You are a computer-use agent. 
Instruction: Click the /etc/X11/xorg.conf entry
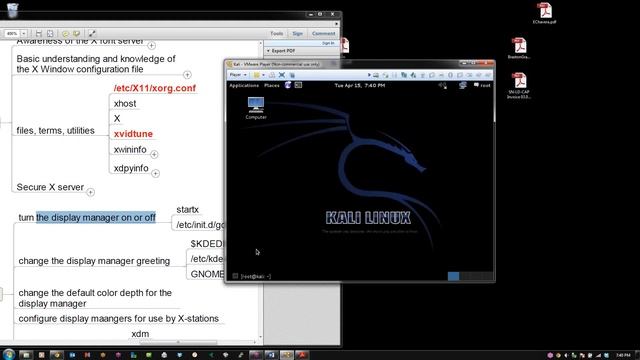tap(155, 88)
